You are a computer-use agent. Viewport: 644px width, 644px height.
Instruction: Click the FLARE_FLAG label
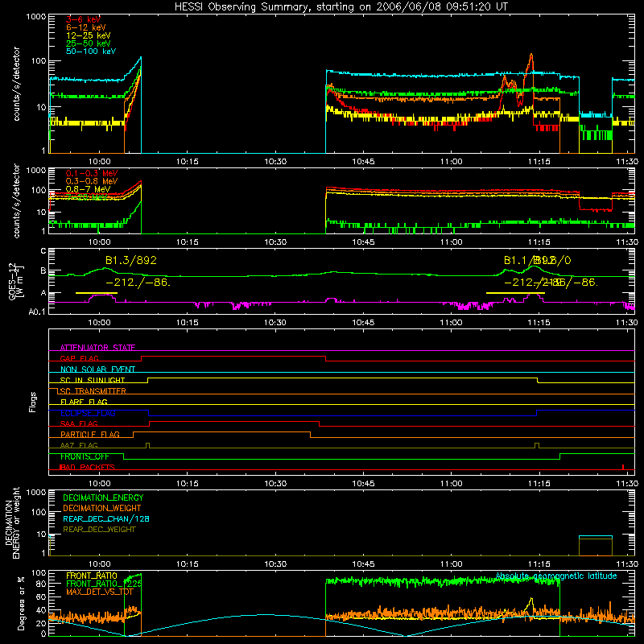tap(84, 402)
